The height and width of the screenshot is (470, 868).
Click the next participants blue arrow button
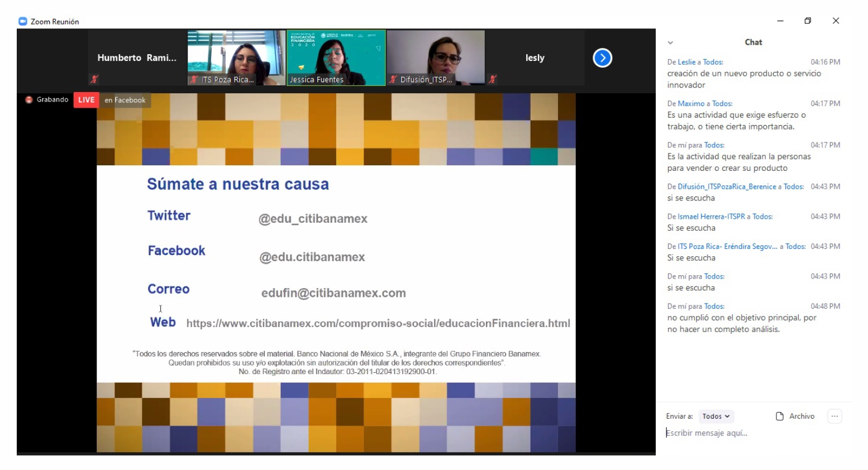602,58
